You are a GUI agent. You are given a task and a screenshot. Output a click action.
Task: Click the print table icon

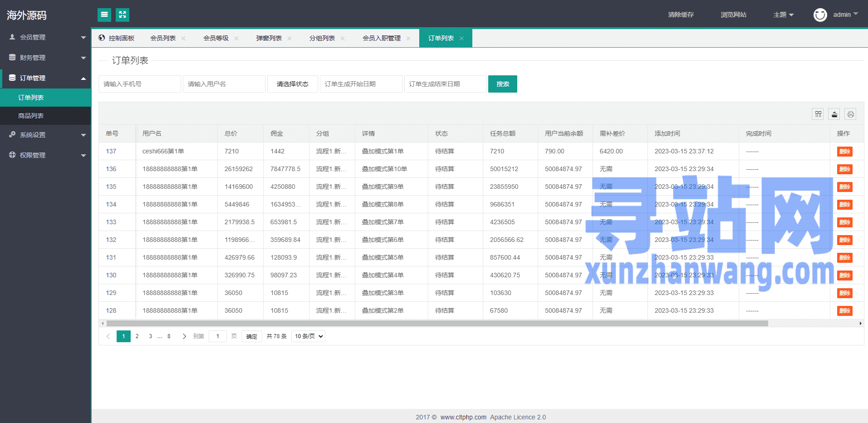click(x=850, y=114)
